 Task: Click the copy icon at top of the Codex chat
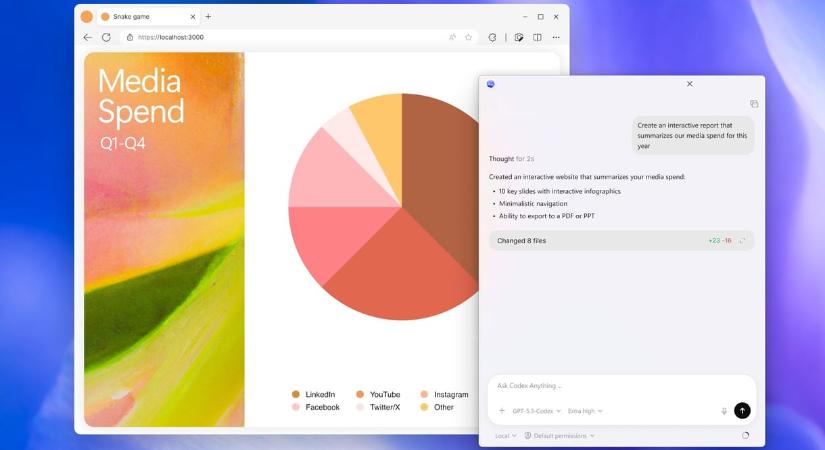click(x=754, y=104)
